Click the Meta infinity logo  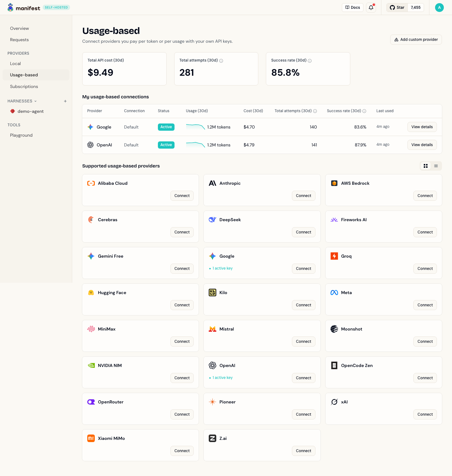pos(334,293)
